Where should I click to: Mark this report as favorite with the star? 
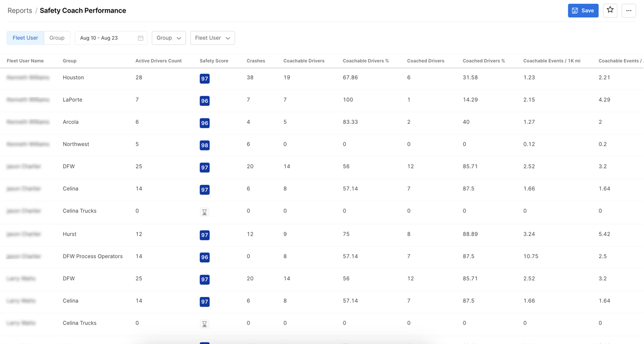(x=610, y=11)
